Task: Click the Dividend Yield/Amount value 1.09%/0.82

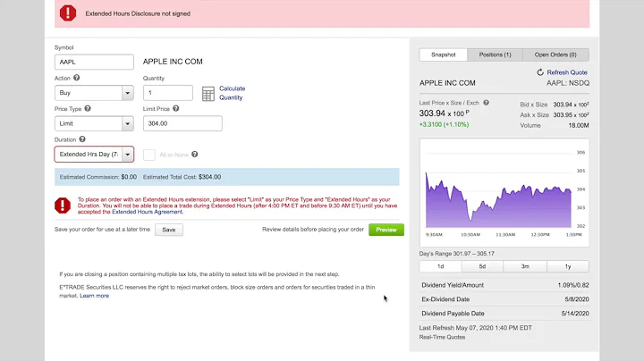Action: tap(573, 285)
